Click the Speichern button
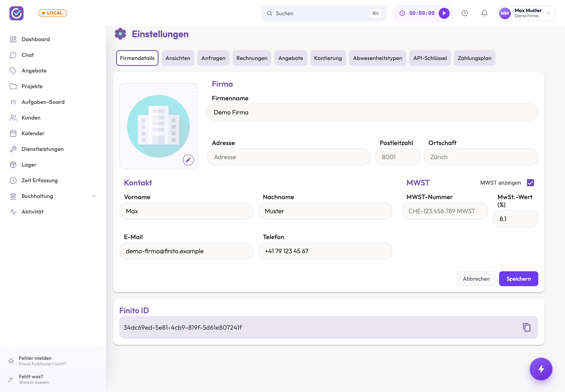Viewport: 565px width, 392px height. 519,279
